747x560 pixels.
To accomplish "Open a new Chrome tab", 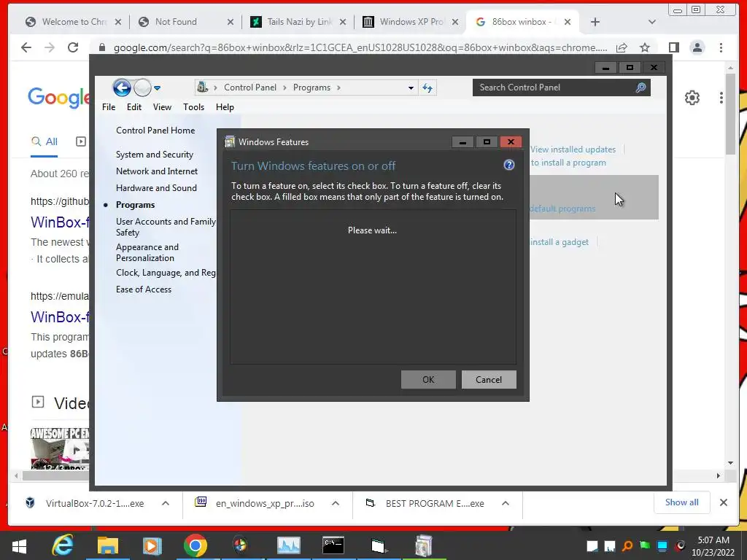I will click(x=595, y=22).
